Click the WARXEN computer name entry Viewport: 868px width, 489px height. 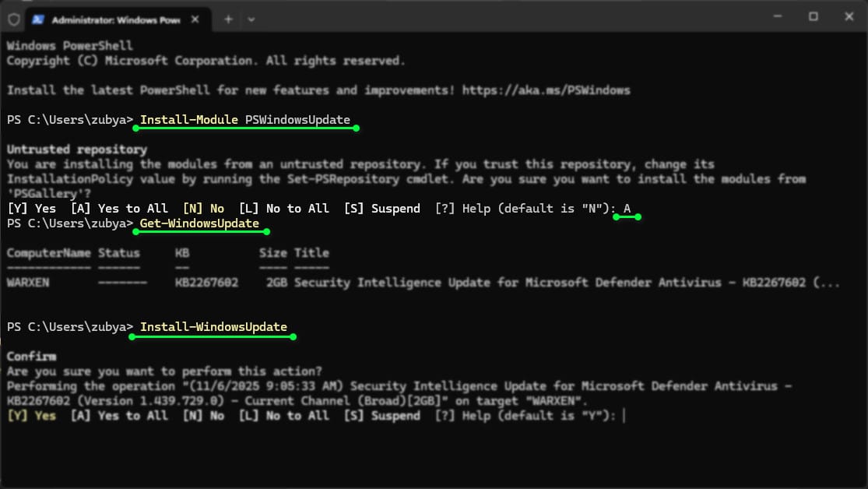click(x=29, y=282)
